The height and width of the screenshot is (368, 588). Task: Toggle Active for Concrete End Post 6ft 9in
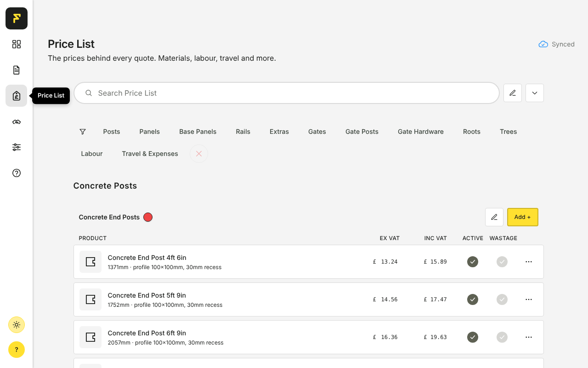[473, 337]
